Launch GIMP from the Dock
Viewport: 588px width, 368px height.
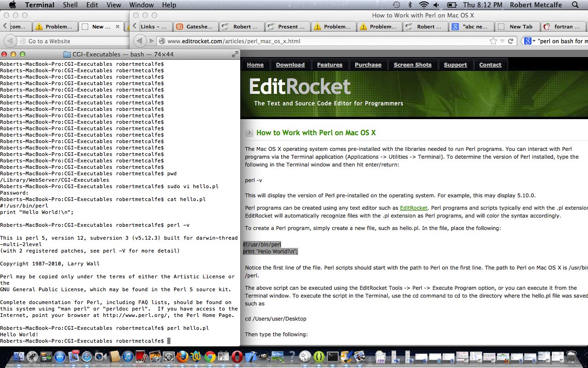click(265, 357)
